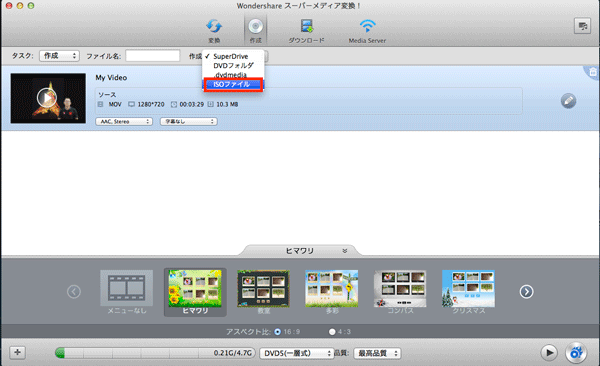Start burning with the disc burn button
Viewport: 600px width, 366px height.
click(x=576, y=353)
